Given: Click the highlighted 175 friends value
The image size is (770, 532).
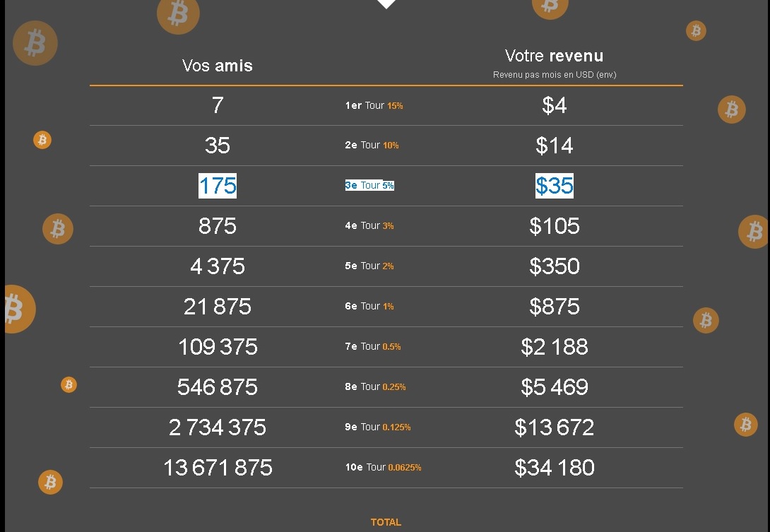Looking at the screenshot, I should click(x=218, y=186).
